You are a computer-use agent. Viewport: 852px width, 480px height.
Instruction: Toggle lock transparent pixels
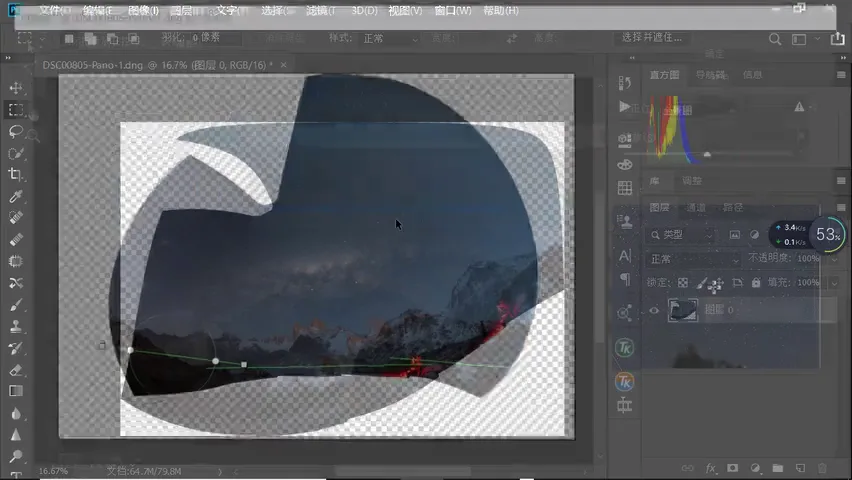683,283
